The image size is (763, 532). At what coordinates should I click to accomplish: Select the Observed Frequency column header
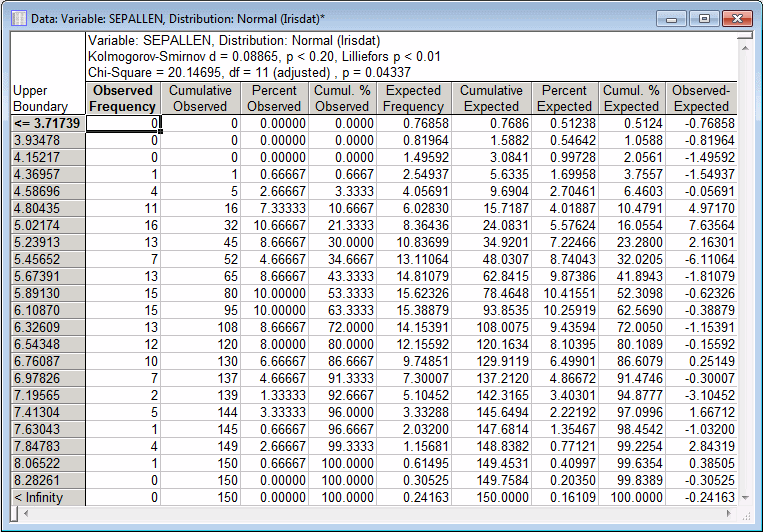(123, 98)
